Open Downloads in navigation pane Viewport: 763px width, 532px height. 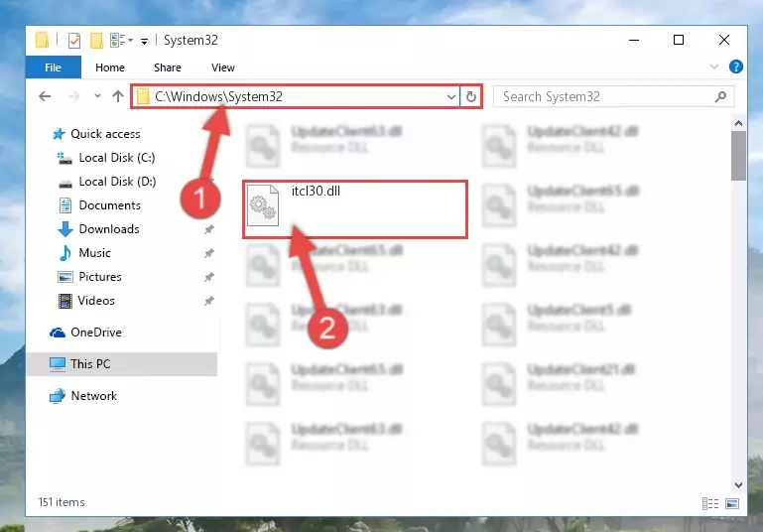coord(109,229)
